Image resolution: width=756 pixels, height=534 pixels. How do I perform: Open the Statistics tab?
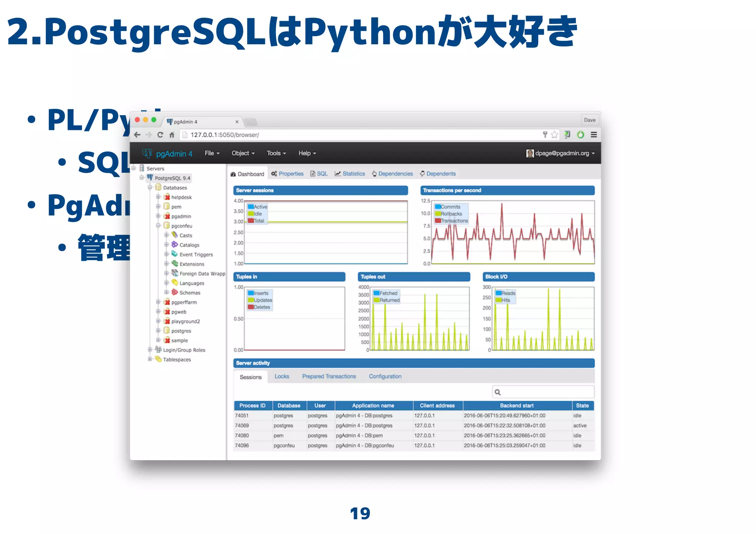(350, 173)
